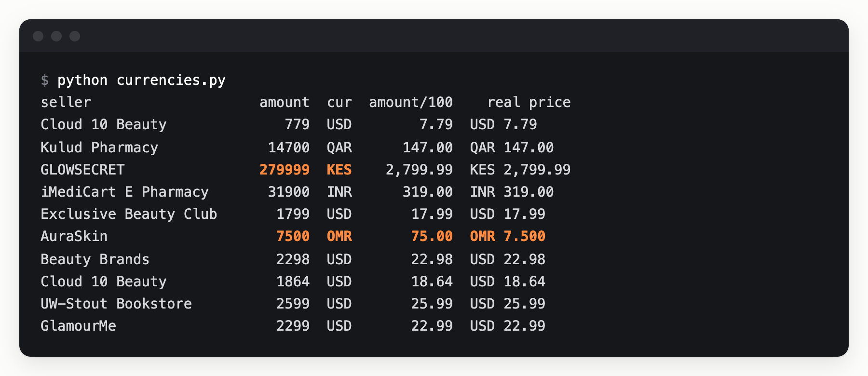868x376 pixels.
Task: Select the 'real price' column header
Action: [x=529, y=102]
